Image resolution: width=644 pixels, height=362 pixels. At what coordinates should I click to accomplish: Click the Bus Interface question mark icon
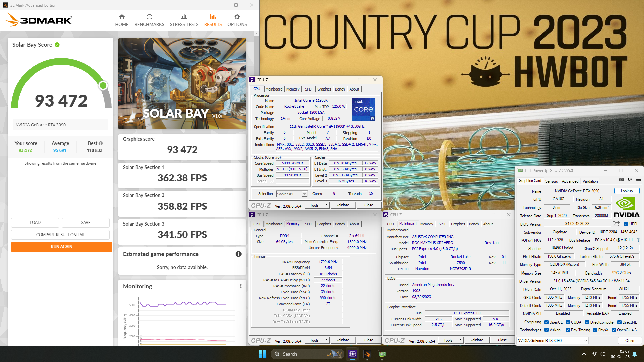pyautogui.click(x=638, y=240)
